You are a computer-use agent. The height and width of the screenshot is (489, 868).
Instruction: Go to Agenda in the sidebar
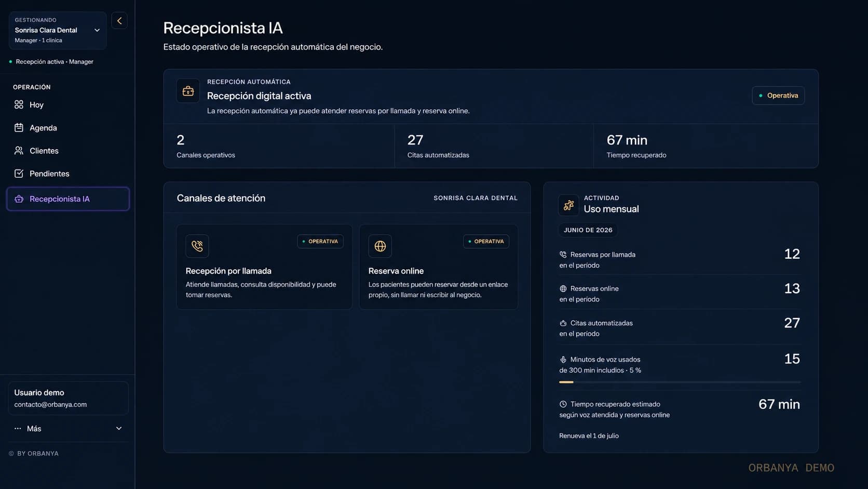(x=68, y=128)
